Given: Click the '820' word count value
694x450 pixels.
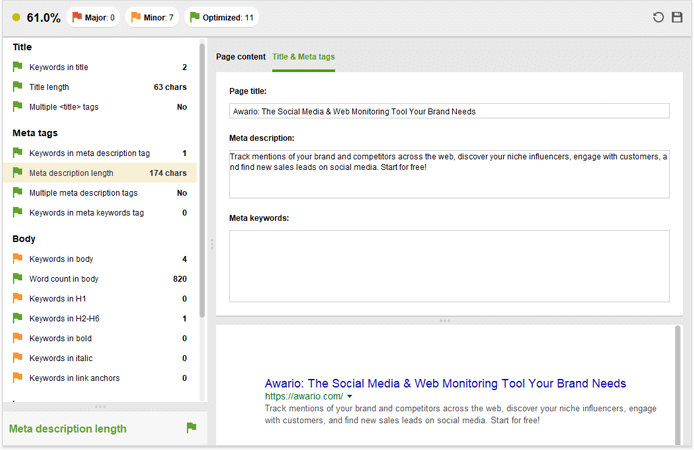Looking at the screenshot, I should [180, 279].
